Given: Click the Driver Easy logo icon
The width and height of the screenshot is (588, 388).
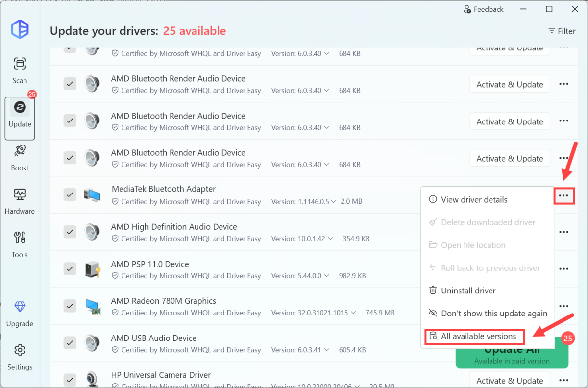Looking at the screenshot, I should [20, 29].
